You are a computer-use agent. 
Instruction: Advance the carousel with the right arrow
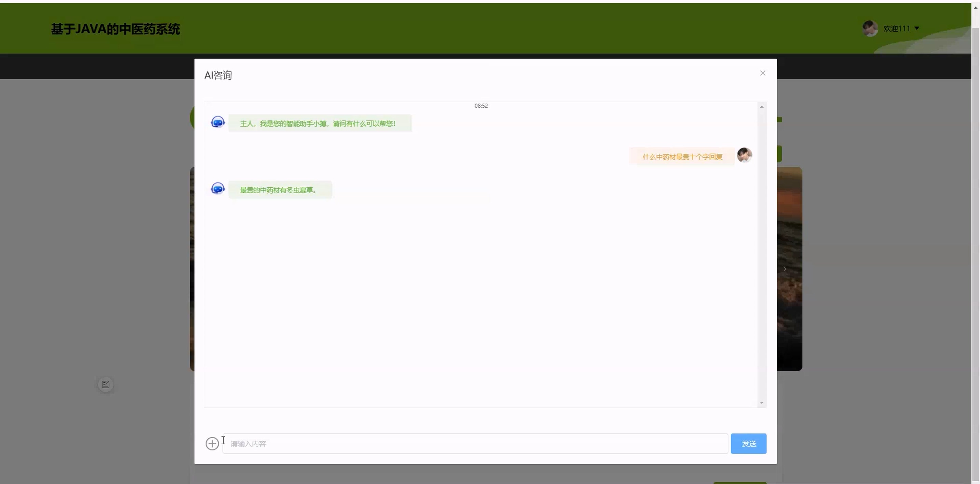pos(785,269)
